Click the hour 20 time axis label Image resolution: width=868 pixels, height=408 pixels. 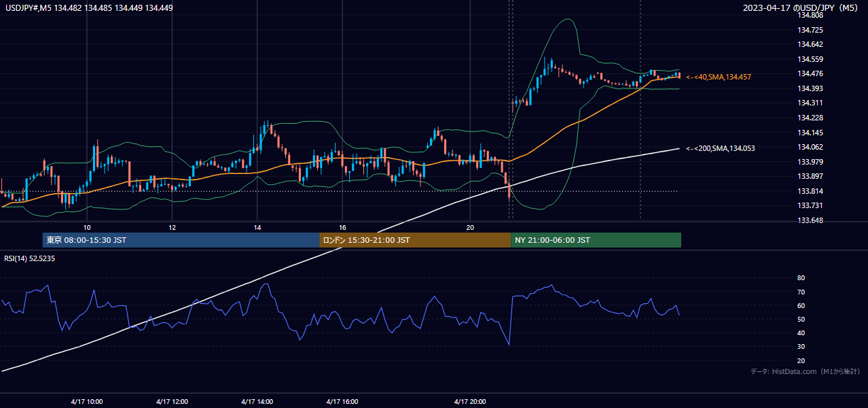(x=470, y=227)
